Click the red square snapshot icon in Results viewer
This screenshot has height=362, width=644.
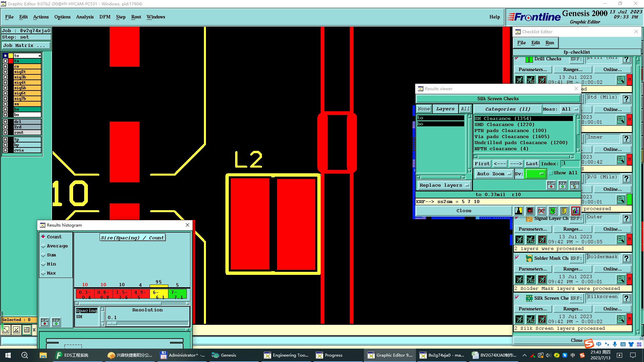(530, 211)
